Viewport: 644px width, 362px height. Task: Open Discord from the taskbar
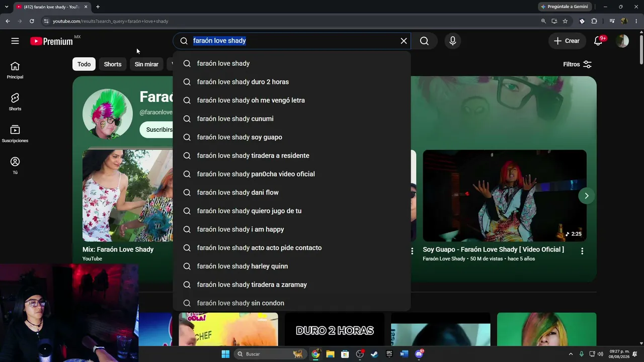click(419, 354)
